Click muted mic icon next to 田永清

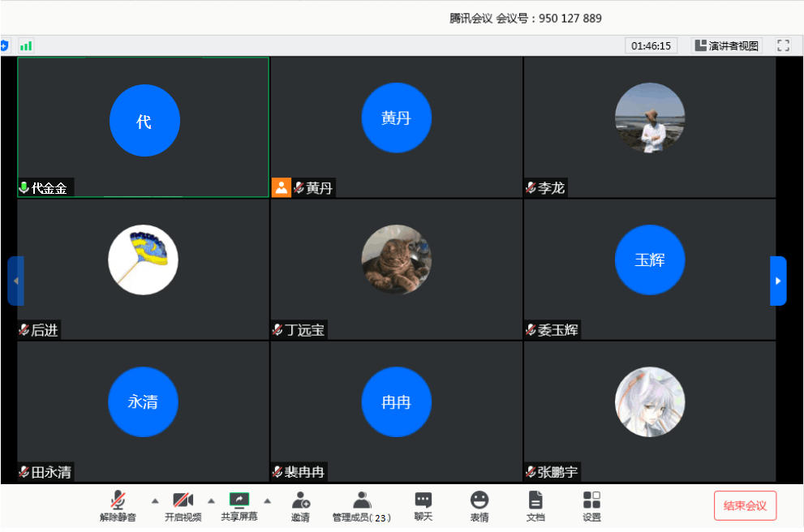click(24, 471)
